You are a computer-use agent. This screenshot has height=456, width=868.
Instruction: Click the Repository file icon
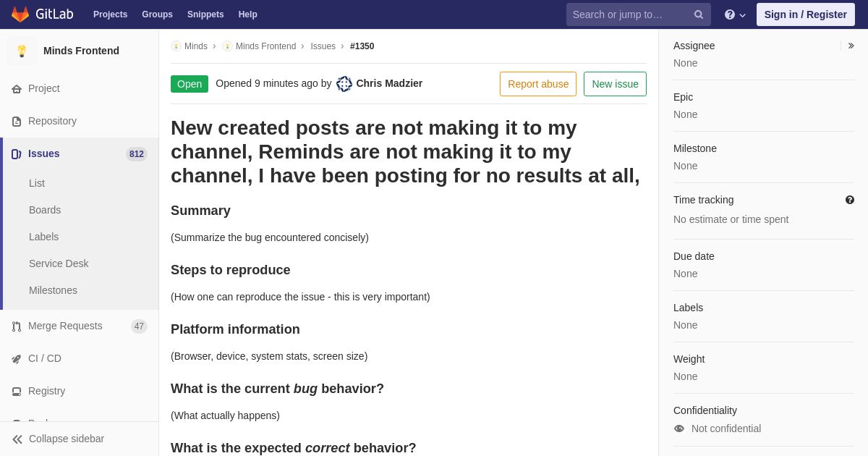(17, 122)
